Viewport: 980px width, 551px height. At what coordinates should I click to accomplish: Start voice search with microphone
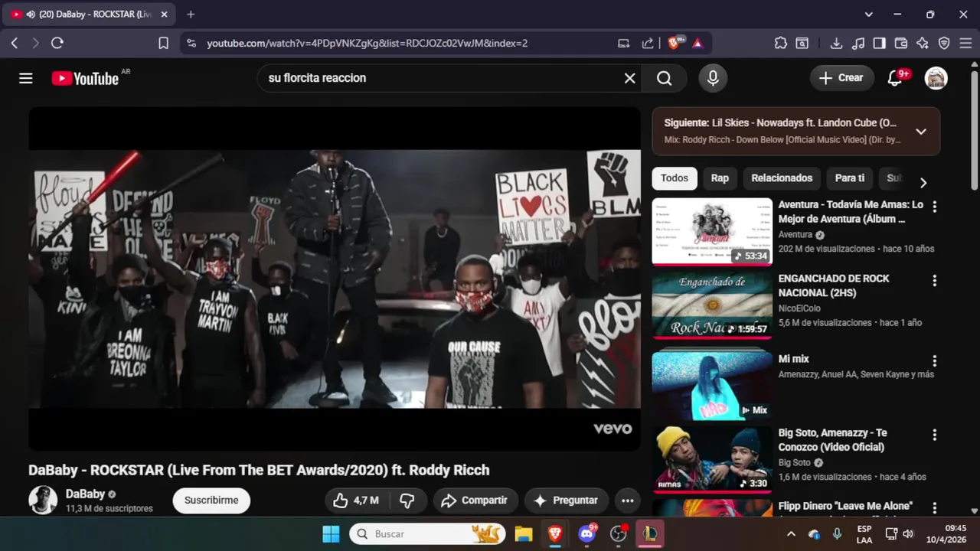[713, 78]
